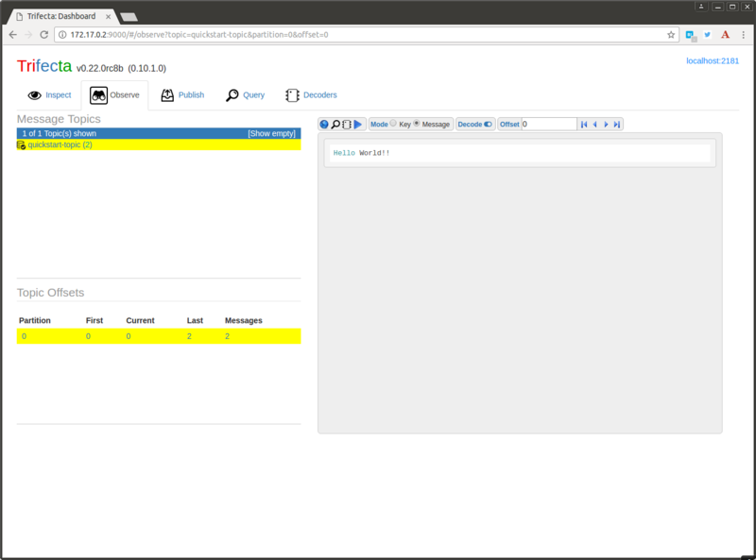Click into the Offset input field
The height and width of the screenshot is (560, 756).
549,125
